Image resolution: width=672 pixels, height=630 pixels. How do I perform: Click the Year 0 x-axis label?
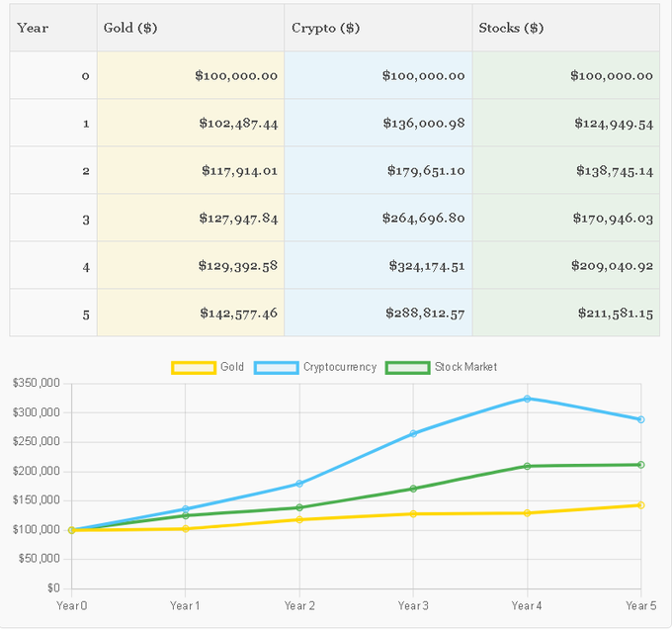pos(71,605)
